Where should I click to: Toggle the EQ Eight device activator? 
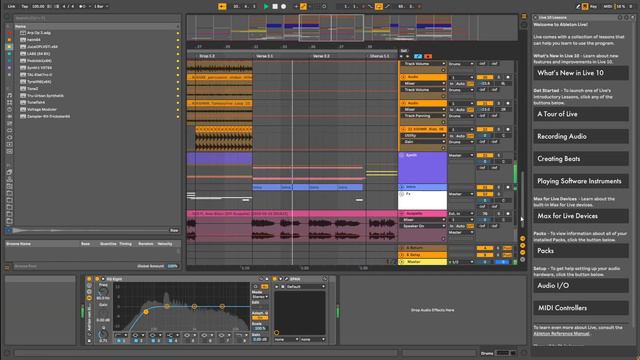(97, 279)
